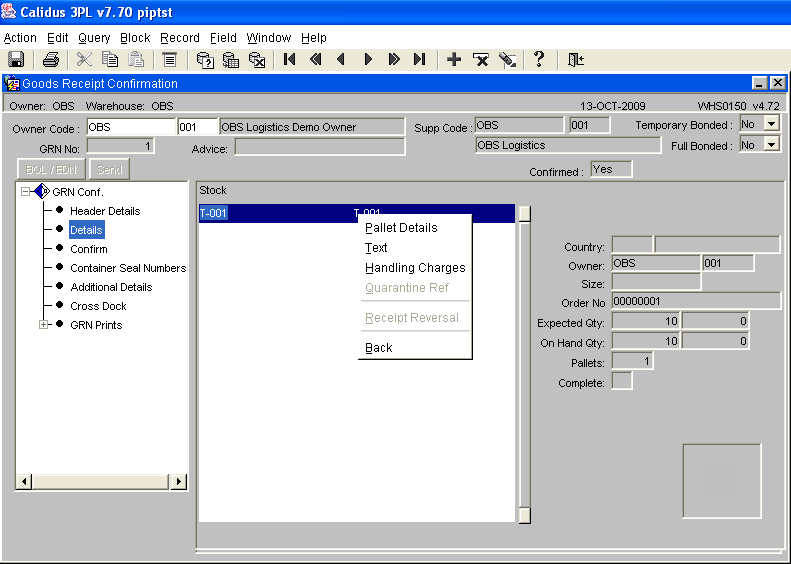Click the Enter Query database icon
The width and height of the screenshot is (791, 564).
coord(205,60)
